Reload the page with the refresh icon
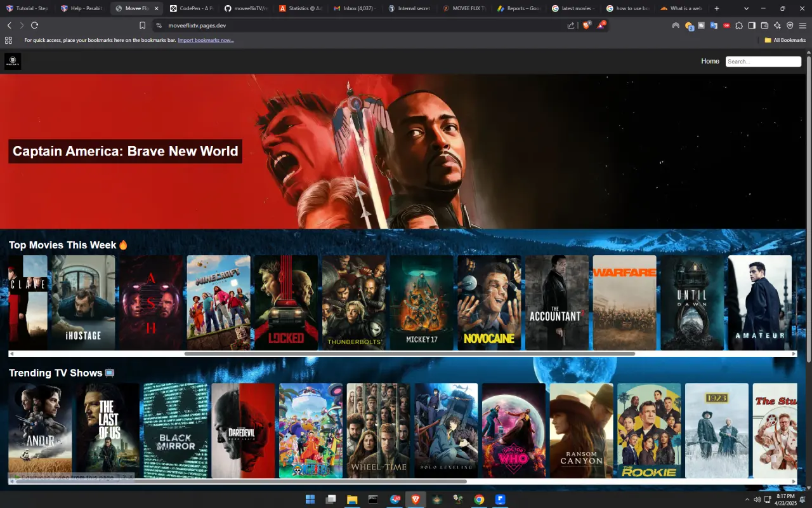The image size is (812, 508). pyautogui.click(x=34, y=25)
